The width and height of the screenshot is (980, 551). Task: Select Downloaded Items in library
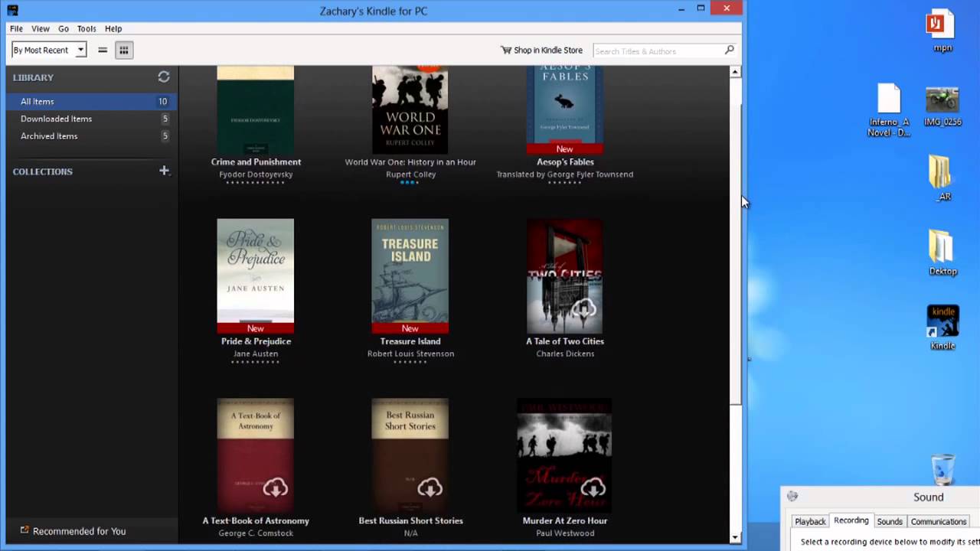[x=92, y=119]
